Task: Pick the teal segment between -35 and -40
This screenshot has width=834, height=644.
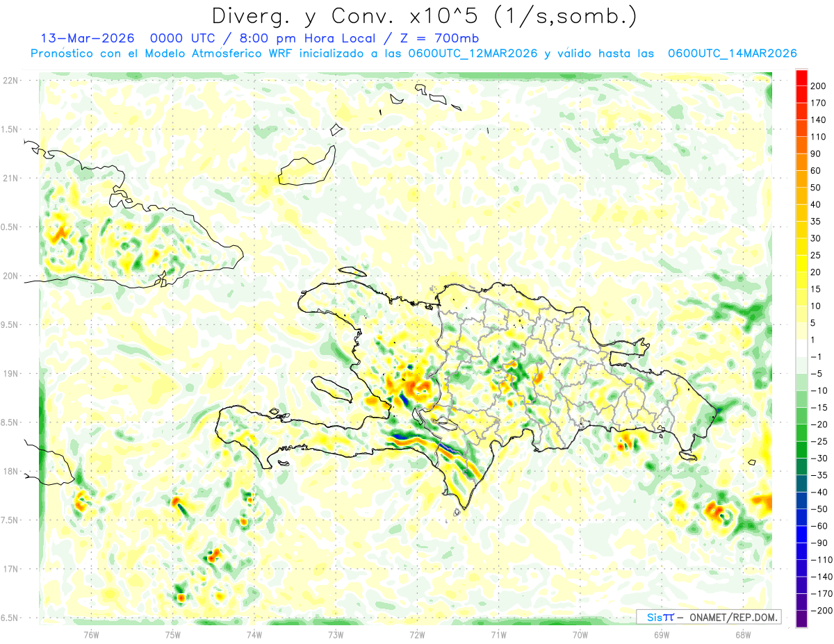Action: coord(801,484)
